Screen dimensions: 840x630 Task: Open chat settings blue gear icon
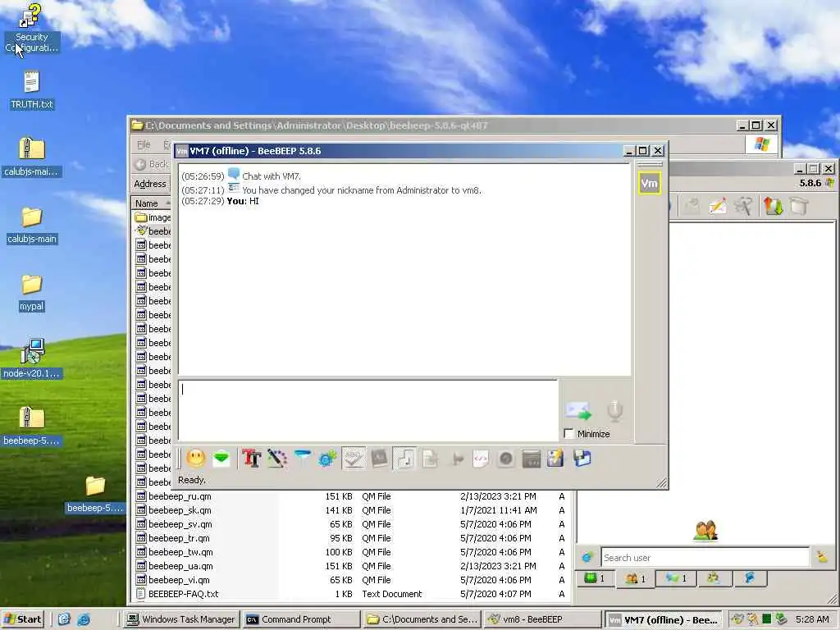[x=327, y=459]
